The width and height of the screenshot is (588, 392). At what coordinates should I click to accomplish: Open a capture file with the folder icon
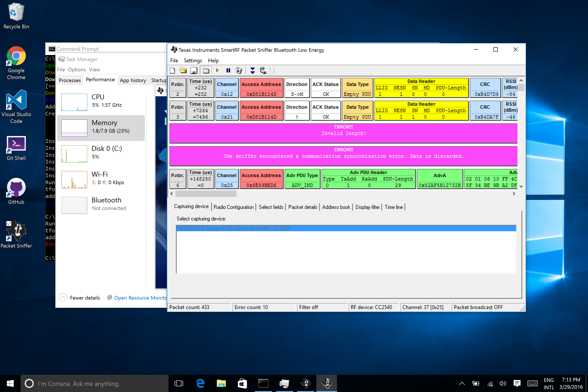(x=183, y=70)
